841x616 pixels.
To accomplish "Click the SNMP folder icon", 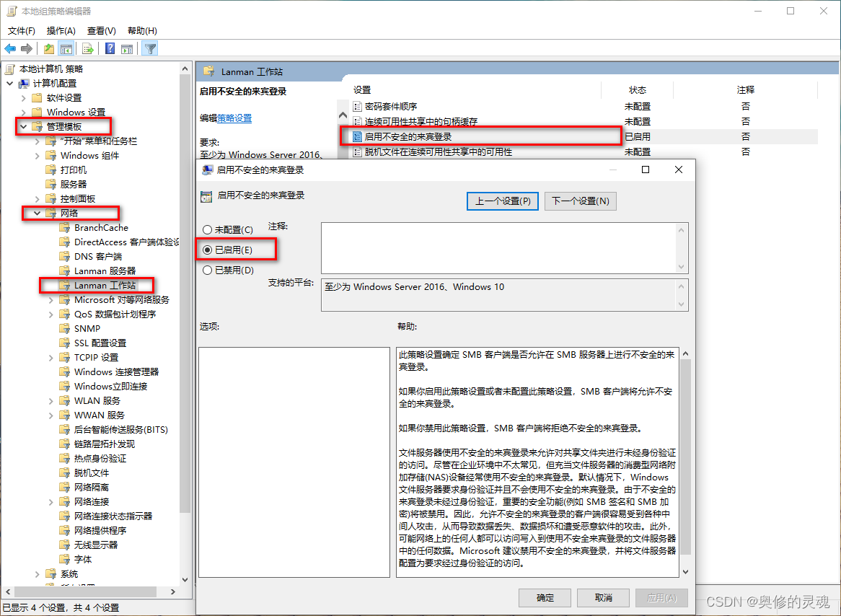I will [64, 328].
